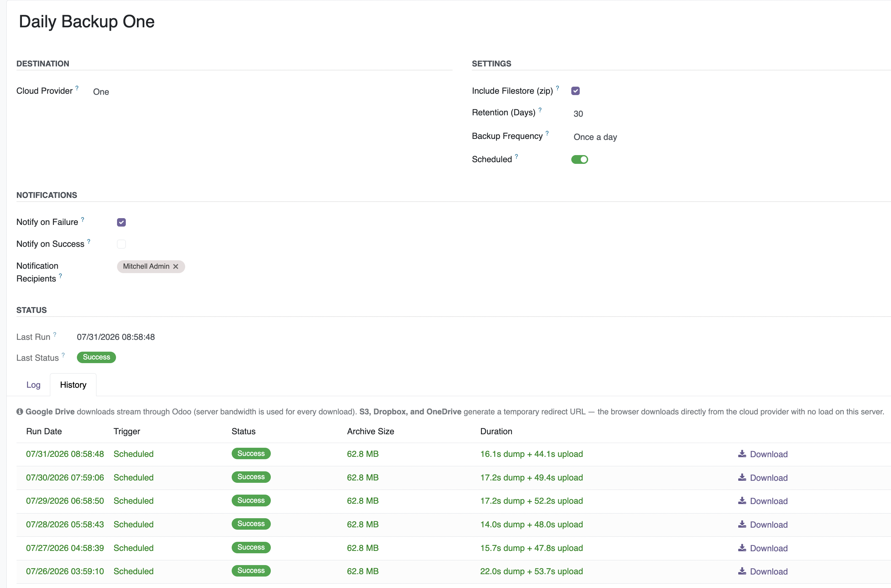This screenshot has height=588, width=891.
Task: Click the Scheduled field help question mark
Action: point(516,156)
